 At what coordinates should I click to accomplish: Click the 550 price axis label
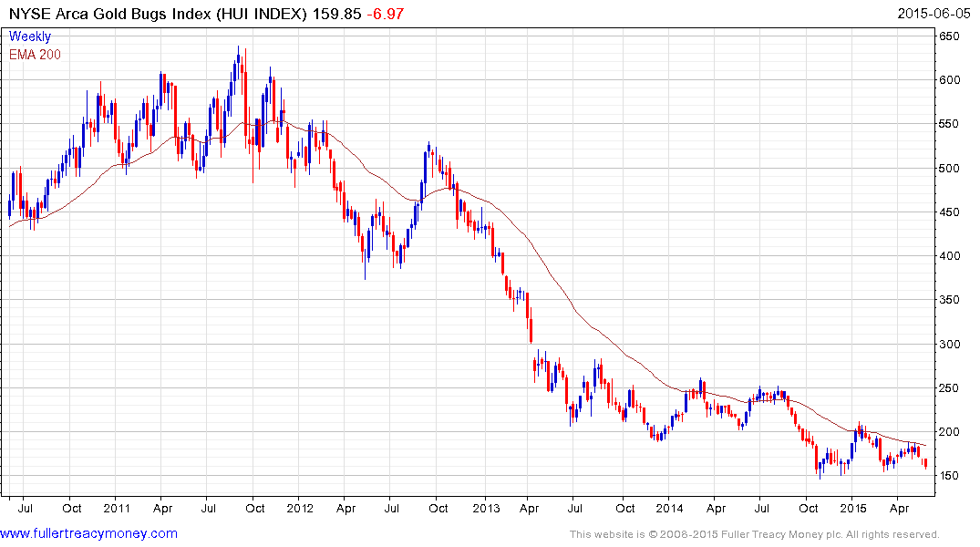[x=949, y=124]
